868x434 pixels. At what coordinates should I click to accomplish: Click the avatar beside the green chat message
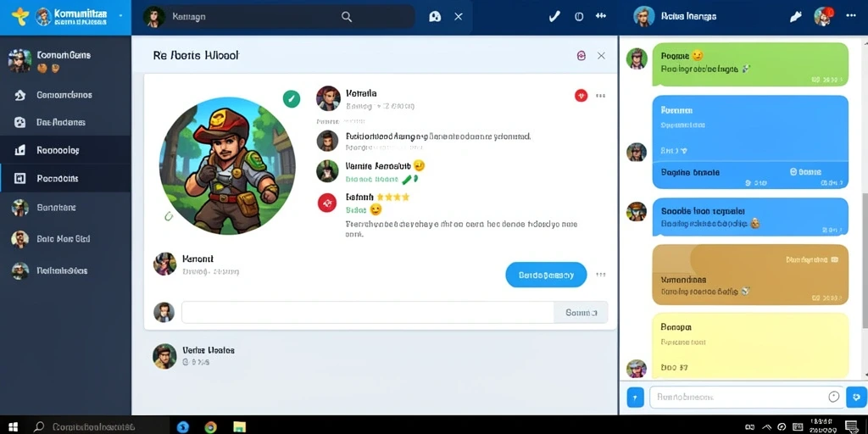click(x=637, y=58)
